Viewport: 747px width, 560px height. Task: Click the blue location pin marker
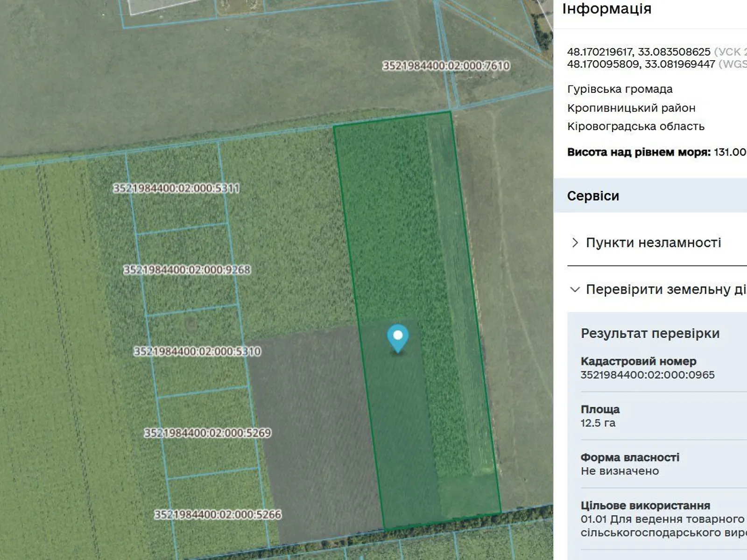tap(398, 337)
